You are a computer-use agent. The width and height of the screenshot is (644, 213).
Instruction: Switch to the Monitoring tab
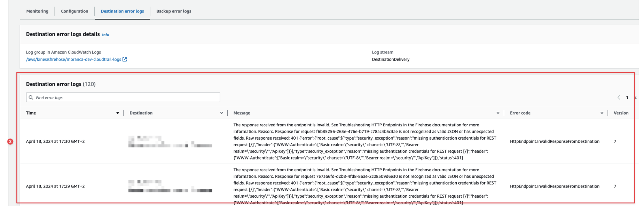37,11
